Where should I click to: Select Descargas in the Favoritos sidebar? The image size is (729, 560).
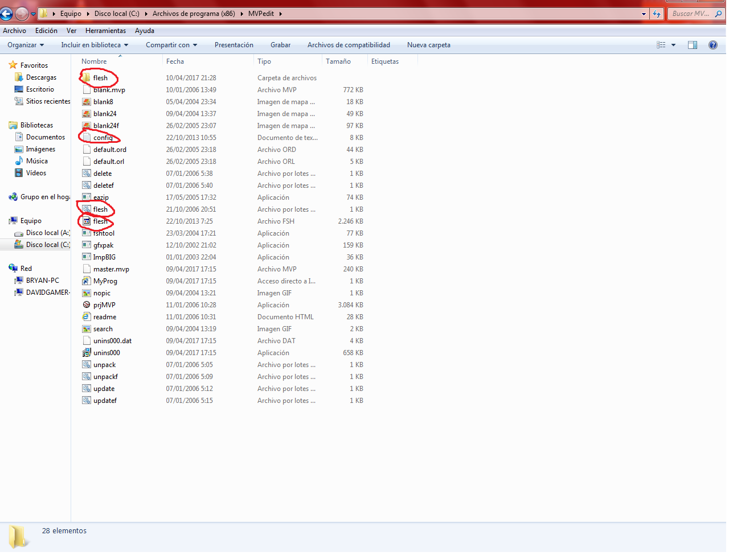tap(41, 77)
